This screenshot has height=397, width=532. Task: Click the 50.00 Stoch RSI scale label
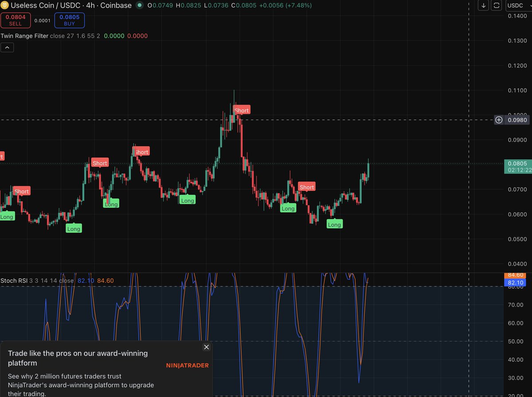pyautogui.click(x=515, y=341)
